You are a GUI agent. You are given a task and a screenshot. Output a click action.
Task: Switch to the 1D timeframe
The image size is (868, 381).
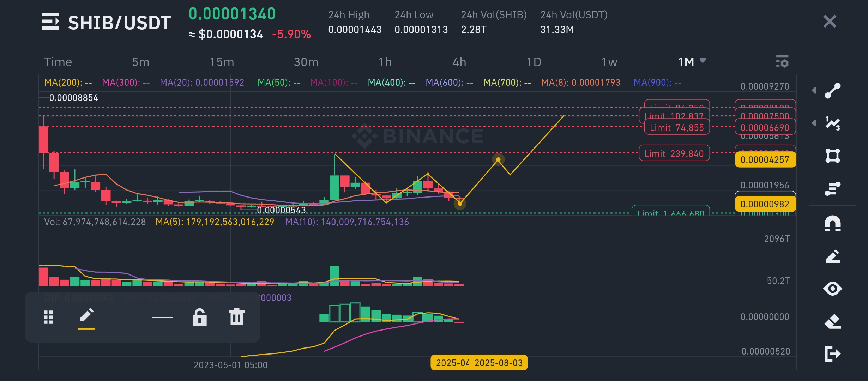coord(534,62)
